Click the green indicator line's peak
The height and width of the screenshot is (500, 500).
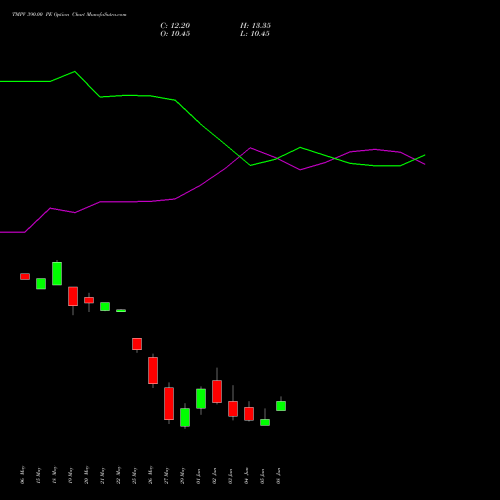click(x=74, y=71)
